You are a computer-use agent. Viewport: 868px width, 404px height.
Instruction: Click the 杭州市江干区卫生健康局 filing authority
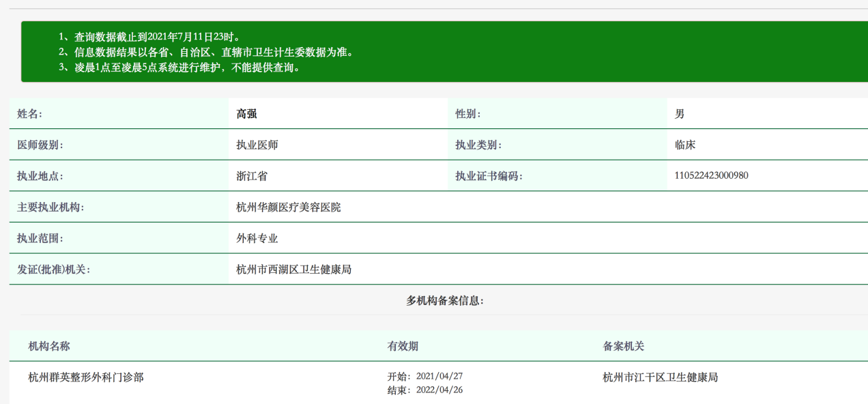(x=660, y=377)
